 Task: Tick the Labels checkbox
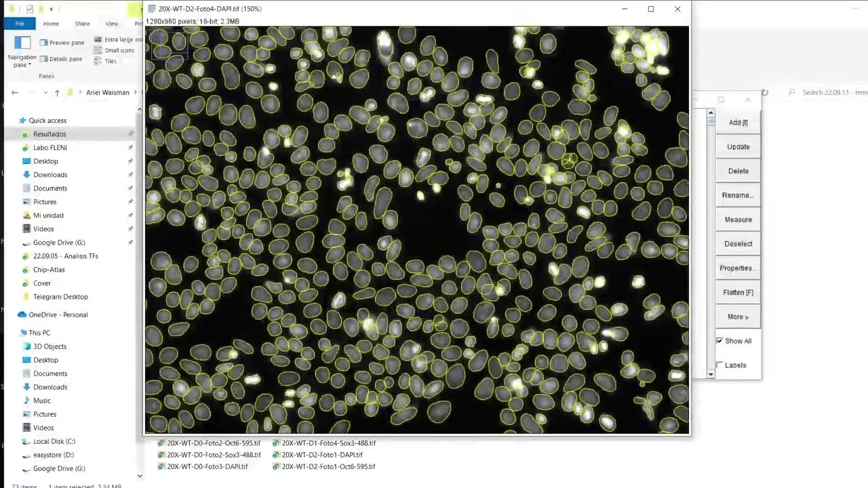coord(719,365)
